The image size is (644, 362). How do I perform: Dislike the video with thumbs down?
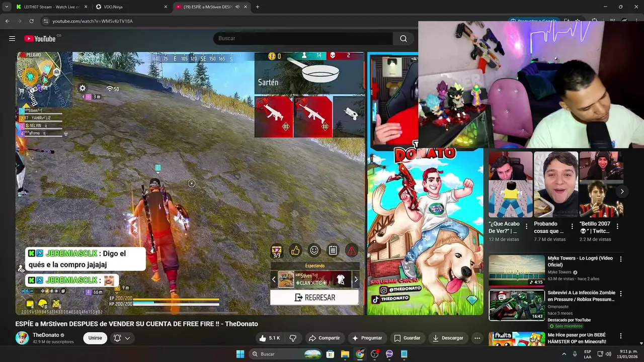[x=293, y=338]
